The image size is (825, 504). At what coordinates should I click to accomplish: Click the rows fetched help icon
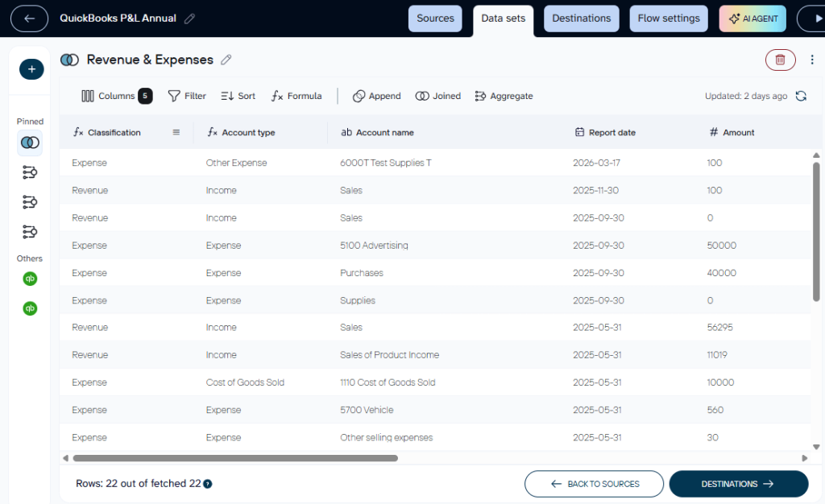208,485
